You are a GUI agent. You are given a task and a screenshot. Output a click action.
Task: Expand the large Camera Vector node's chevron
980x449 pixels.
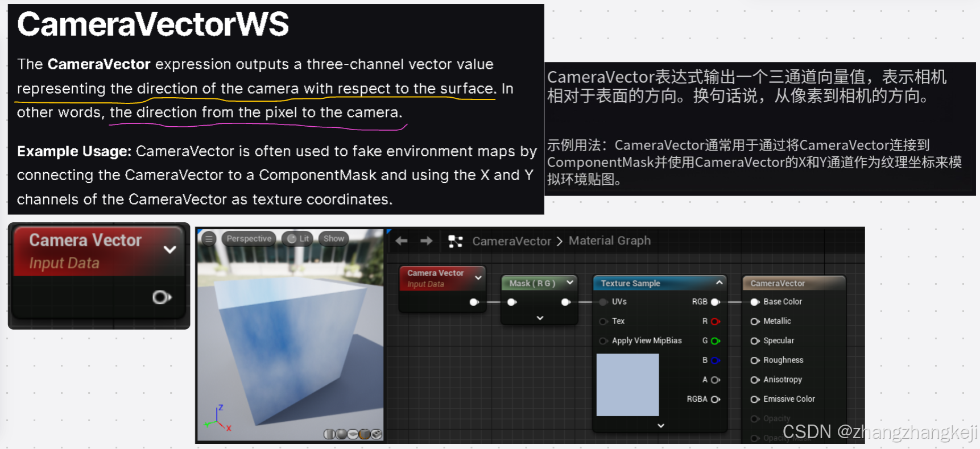(169, 250)
